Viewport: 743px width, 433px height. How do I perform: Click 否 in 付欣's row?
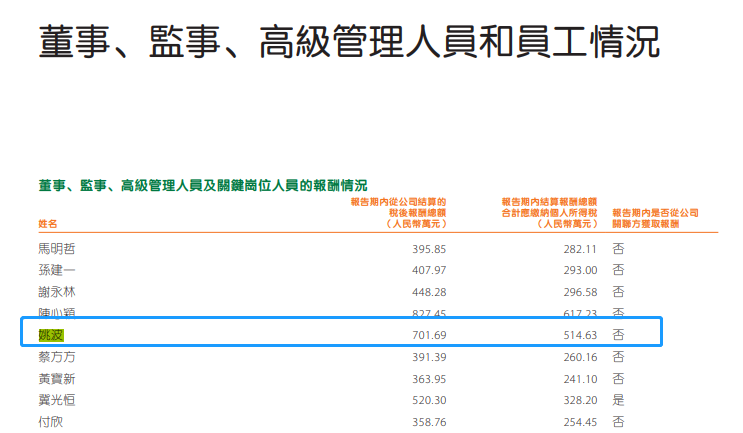coord(618,422)
